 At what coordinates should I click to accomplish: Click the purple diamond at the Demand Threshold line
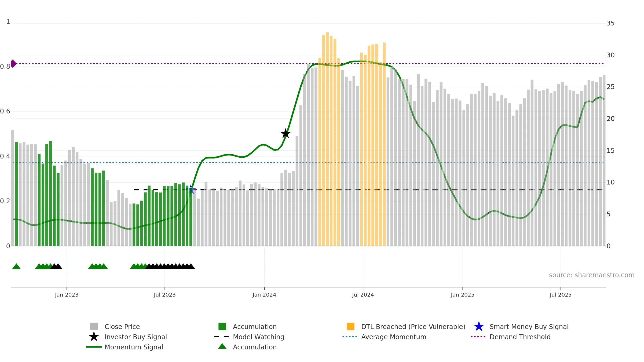coord(13,64)
